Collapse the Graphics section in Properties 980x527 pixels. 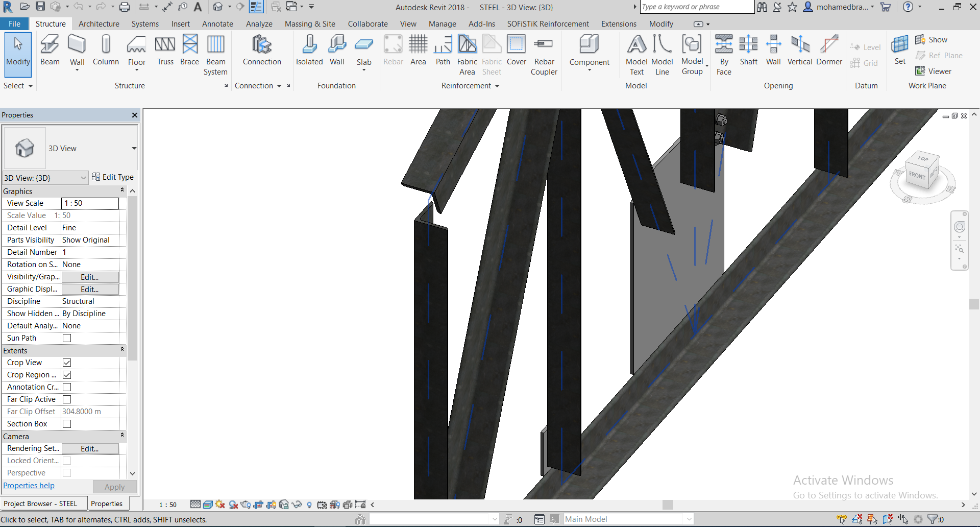[x=122, y=190]
